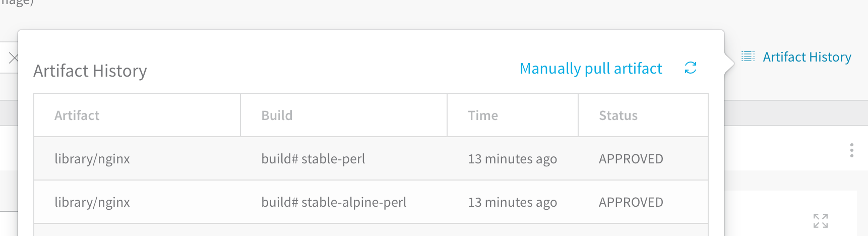Click APPROVED status of stable-alpine-perl build

(631, 203)
